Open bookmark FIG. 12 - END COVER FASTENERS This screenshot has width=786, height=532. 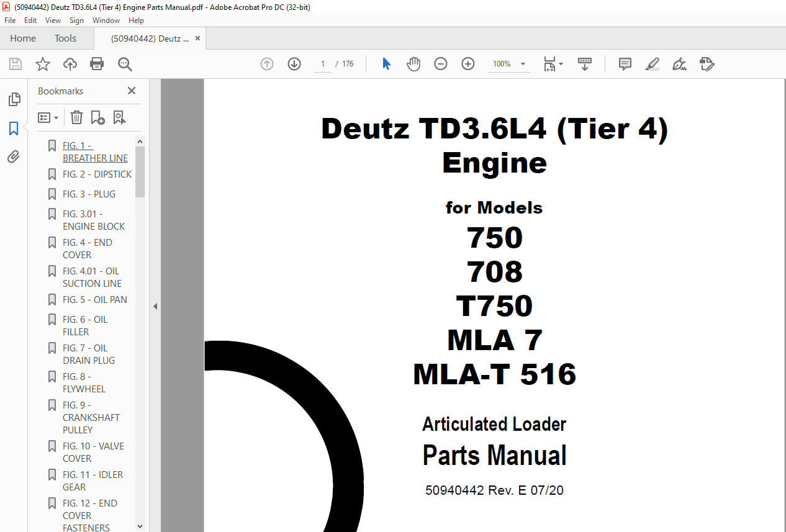click(x=89, y=515)
